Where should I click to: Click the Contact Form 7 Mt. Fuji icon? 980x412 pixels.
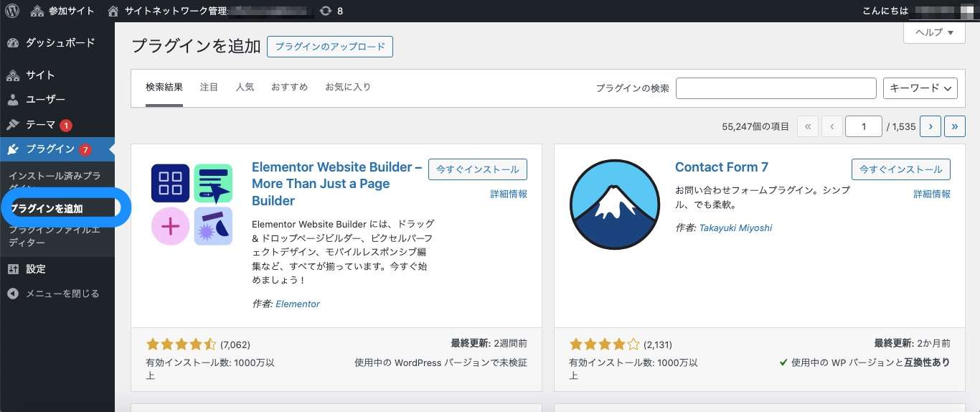[x=615, y=205]
